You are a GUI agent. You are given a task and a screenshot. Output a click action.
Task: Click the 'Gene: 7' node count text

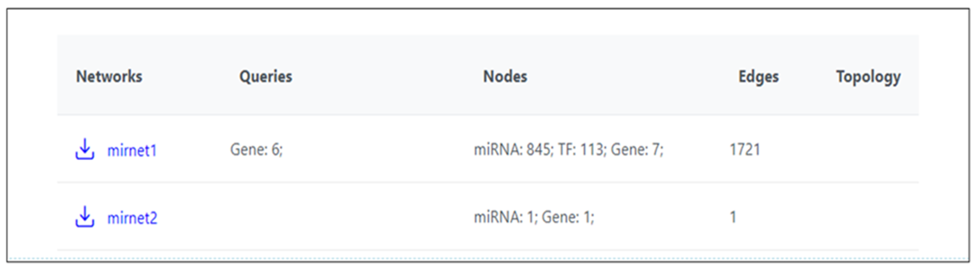(637, 150)
